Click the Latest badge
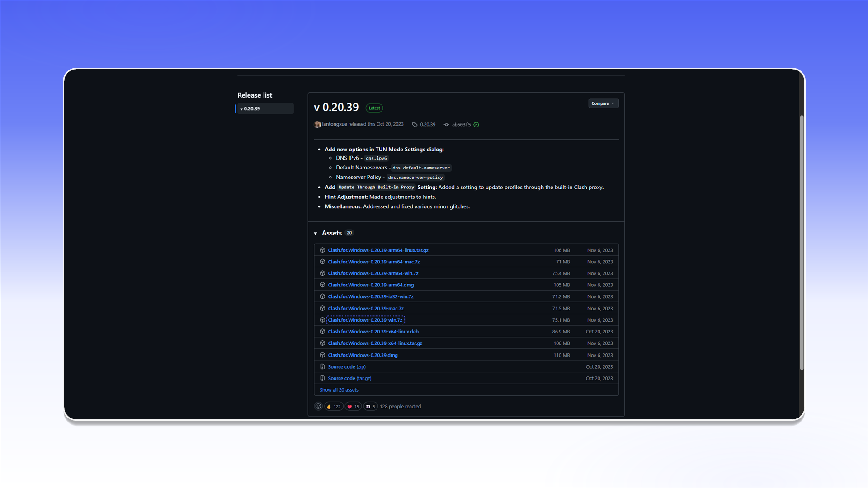Viewport: 868px width, 488px height. click(x=374, y=108)
